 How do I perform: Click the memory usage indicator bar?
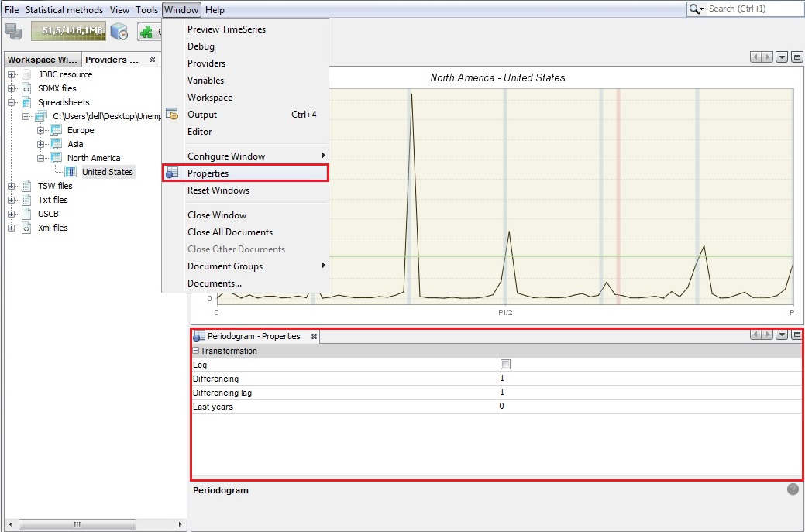(x=67, y=31)
